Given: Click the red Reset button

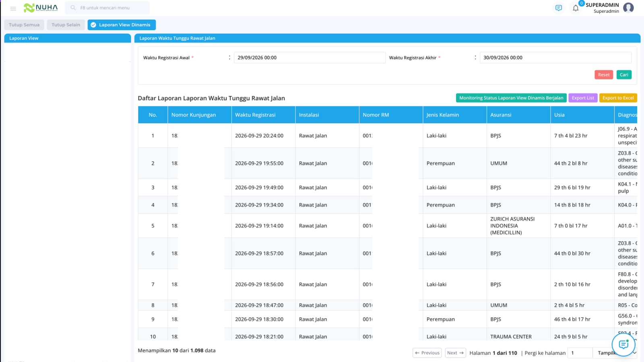Looking at the screenshot, I should tap(604, 75).
